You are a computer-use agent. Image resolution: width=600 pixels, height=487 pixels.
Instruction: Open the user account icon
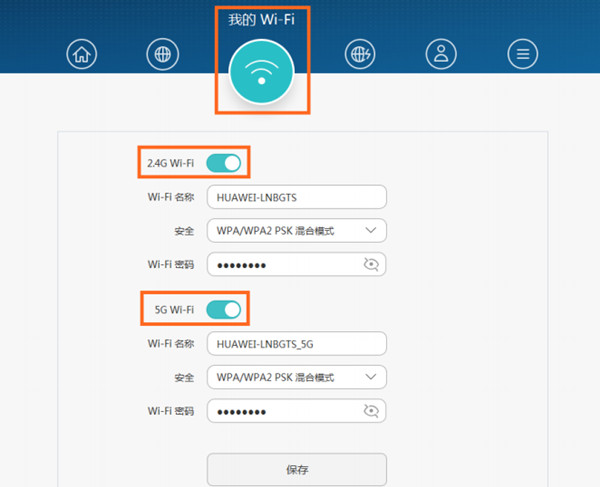pyautogui.click(x=441, y=54)
